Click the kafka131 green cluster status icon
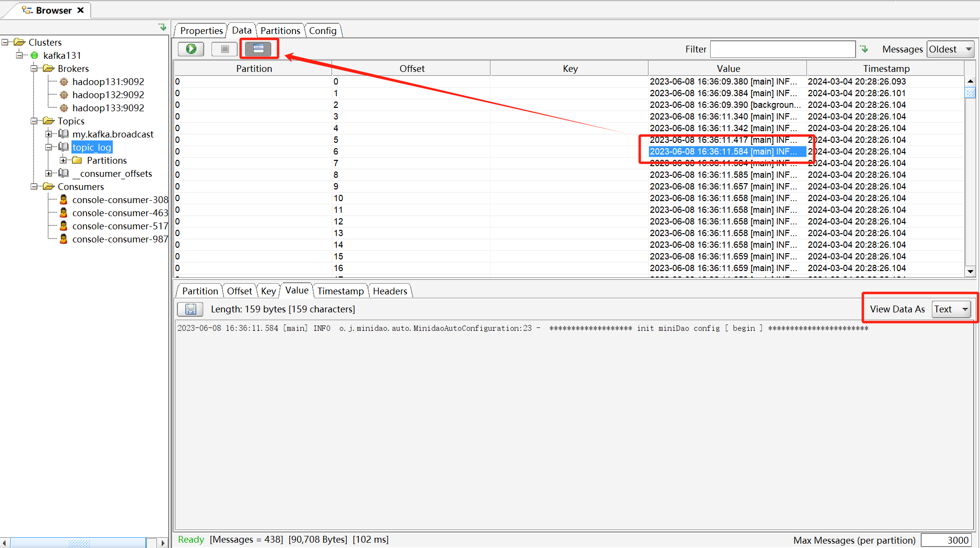The image size is (980, 548). [35, 55]
